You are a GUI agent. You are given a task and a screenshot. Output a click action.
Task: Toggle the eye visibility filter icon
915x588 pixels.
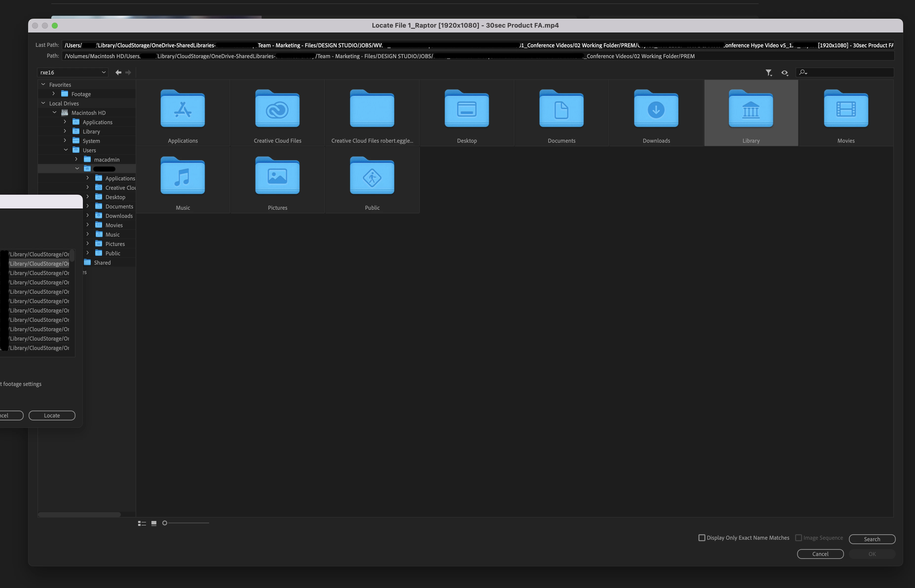[784, 72]
